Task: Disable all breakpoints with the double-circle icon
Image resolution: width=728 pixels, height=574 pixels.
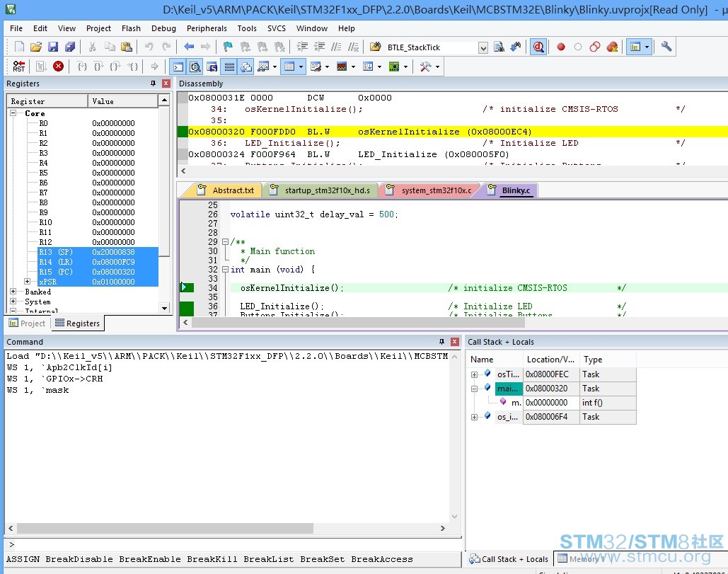Action: point(595,47)
